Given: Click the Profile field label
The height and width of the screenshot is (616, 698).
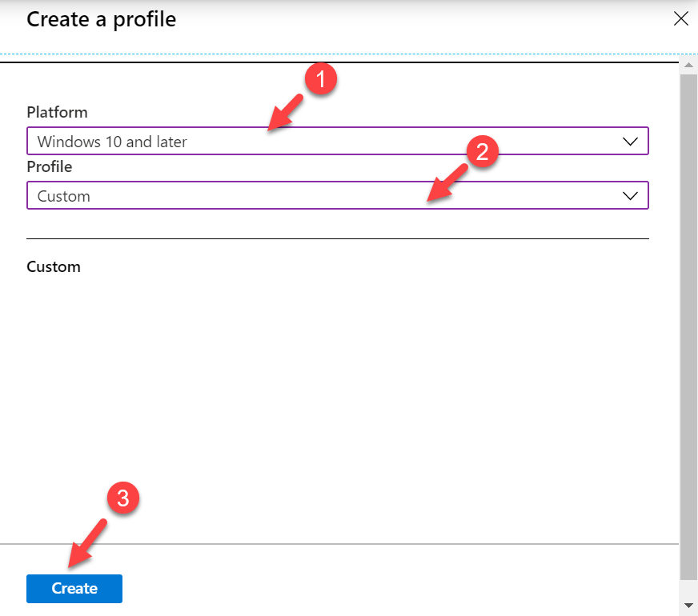Looking at the screenshot, I should pyautogui.click(x=50, y=166).
